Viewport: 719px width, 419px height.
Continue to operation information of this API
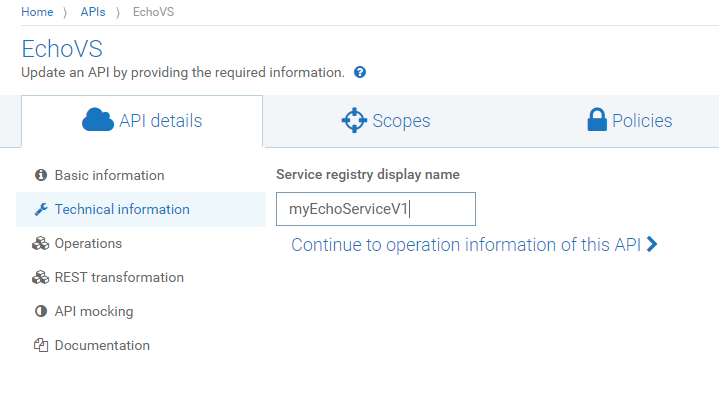466,245
